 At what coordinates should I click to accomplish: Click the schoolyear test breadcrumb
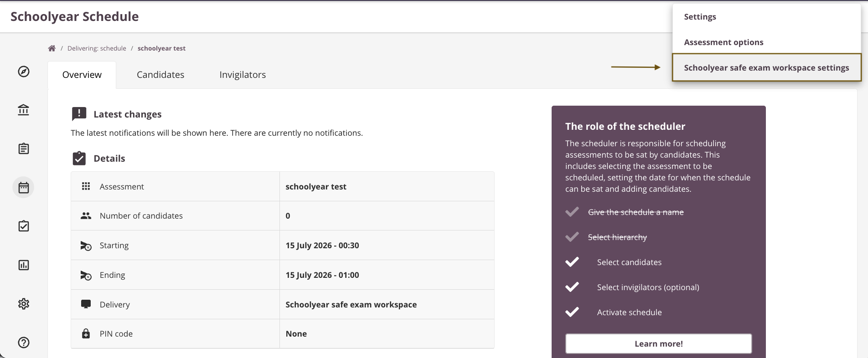[x=161, y=48]
